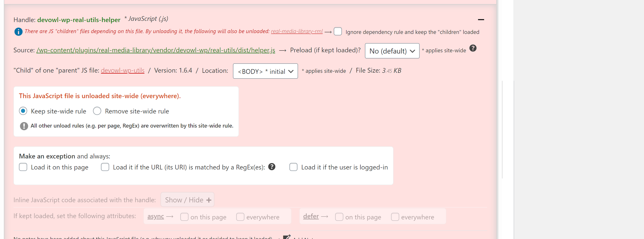This screenshot has width=644, height=239.
Task: Check Load it if user is logged-in
Action: (293, 167)
